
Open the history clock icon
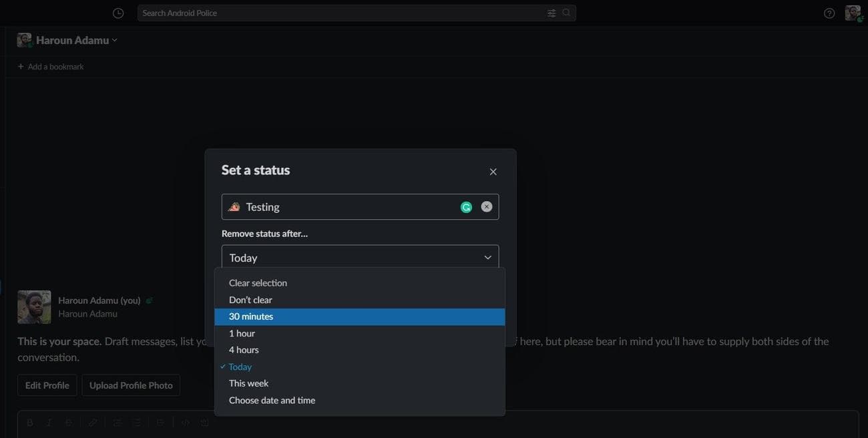tap(118, 13)
